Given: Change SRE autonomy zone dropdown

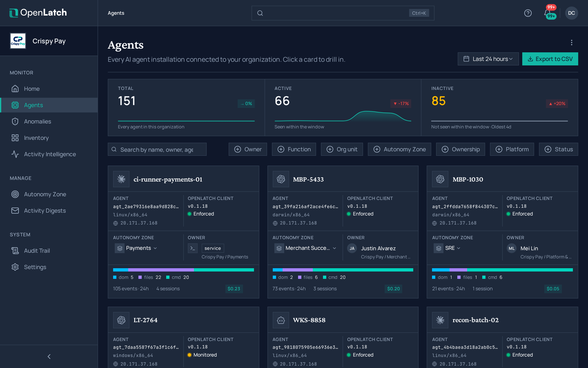Looking at the screenshot, I should coord(447,248).
